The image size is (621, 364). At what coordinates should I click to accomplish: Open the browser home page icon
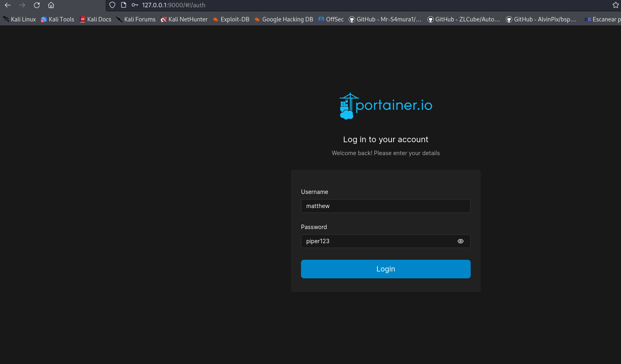[51, 5]
